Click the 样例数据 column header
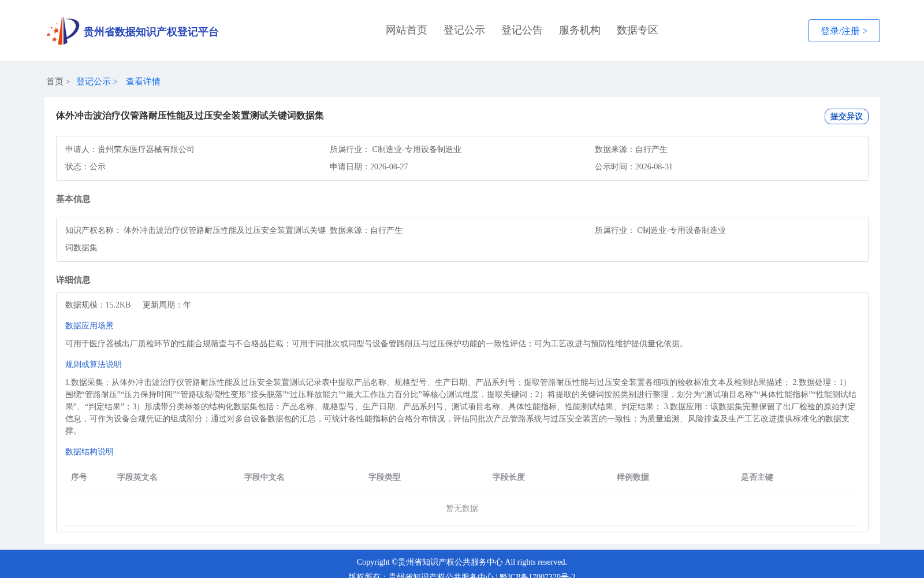The image size is (924, 578). (x=633, y=477)
